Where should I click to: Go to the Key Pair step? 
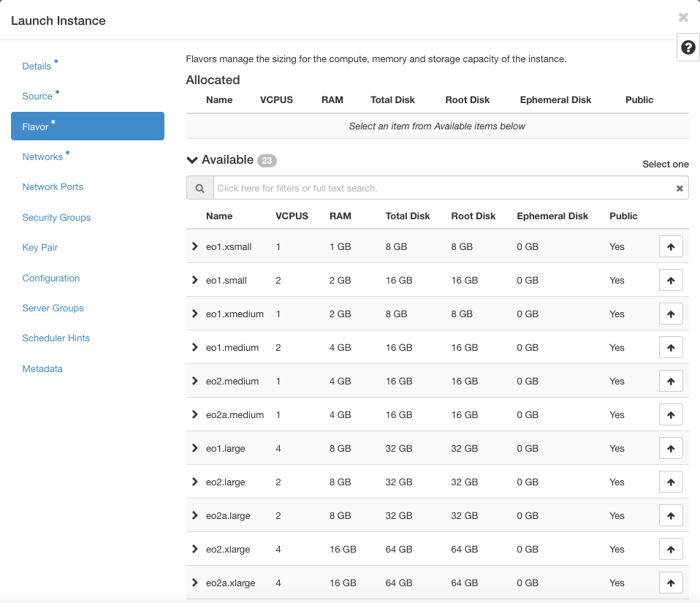(x=40, y=248)
